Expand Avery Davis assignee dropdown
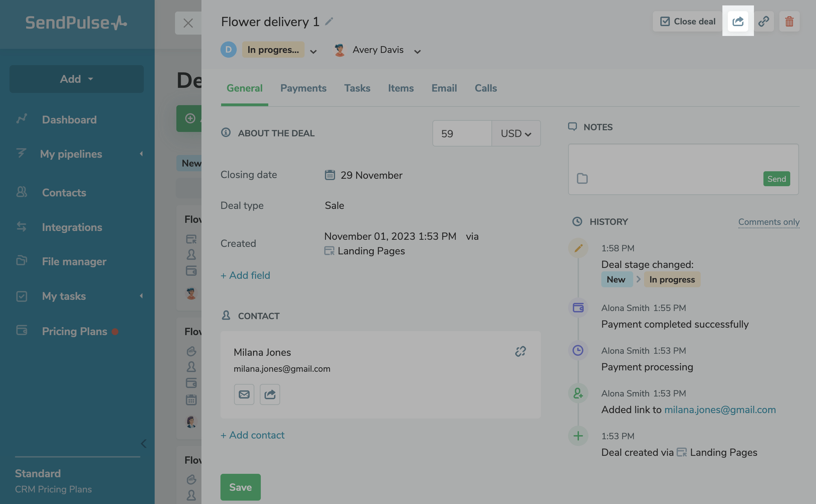 (x=417, y=52)
